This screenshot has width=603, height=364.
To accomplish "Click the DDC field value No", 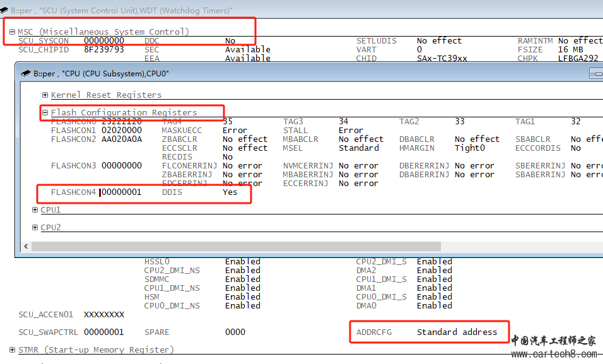I will 230,40.
